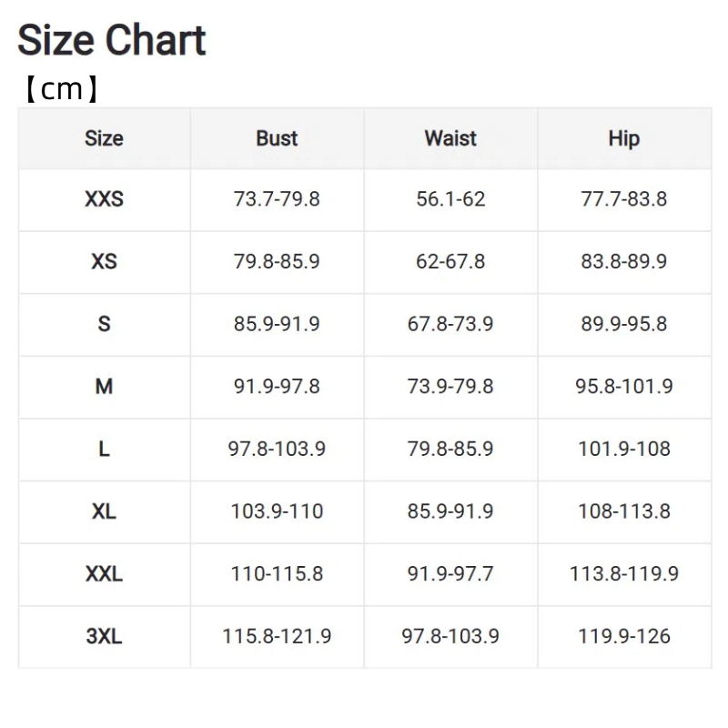Select bust value 115.8-121.9
728x728 pixels.
(277, 636)
